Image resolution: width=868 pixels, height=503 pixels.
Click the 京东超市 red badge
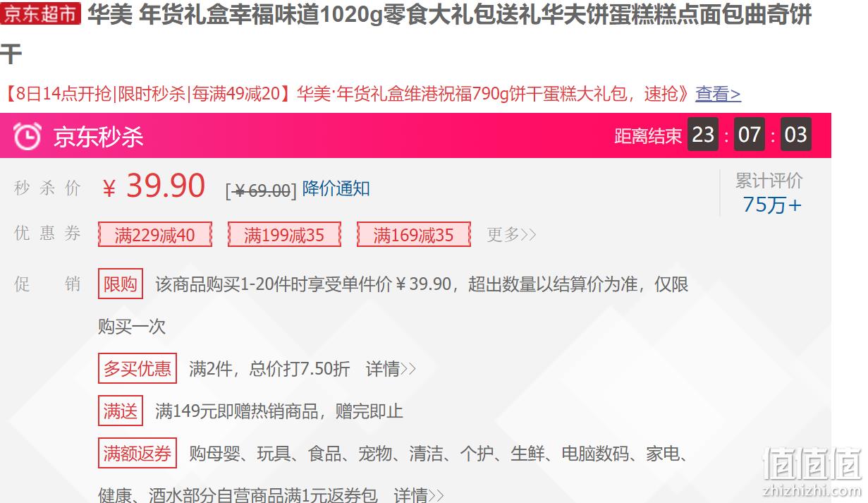(x=41, y=13)
